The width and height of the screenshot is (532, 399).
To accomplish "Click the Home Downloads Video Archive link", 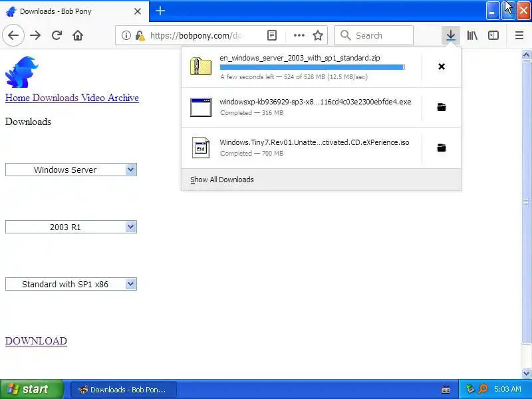I will pyautogui.click(x=72, y=98).
